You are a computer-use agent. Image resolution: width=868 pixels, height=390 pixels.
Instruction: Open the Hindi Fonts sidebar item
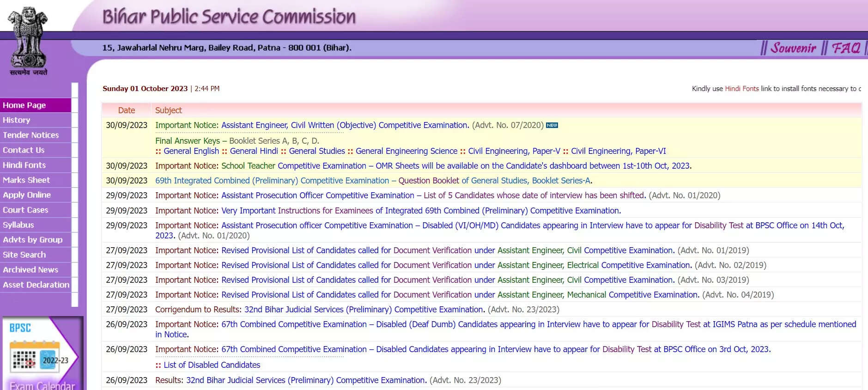click(36, 165)
